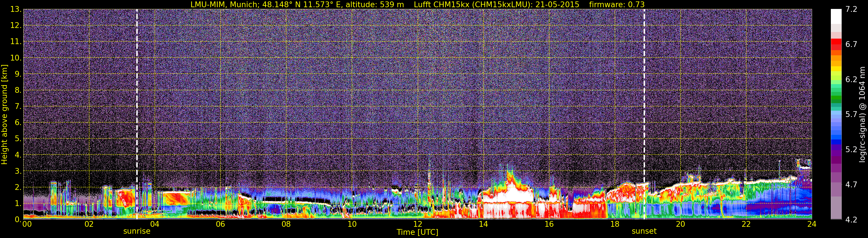Click the 06 tick label on the time axis
868x238 pixels.
220,224
